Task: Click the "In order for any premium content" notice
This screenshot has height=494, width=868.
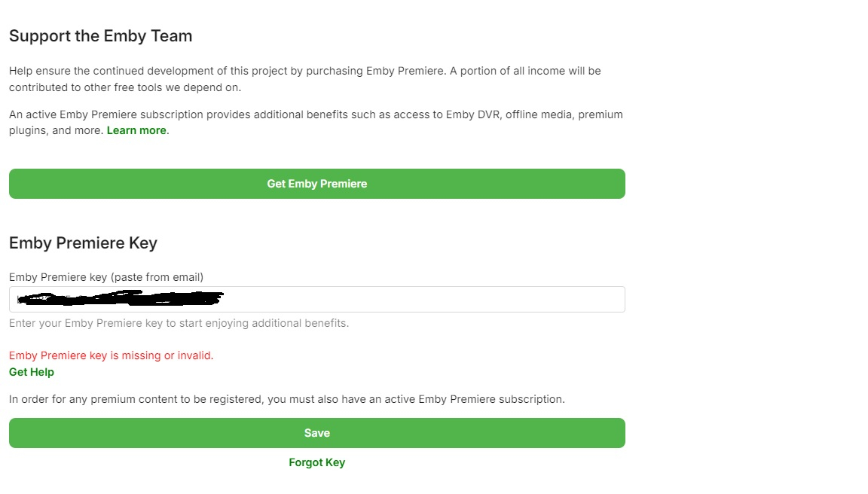Action: (286, 399)
